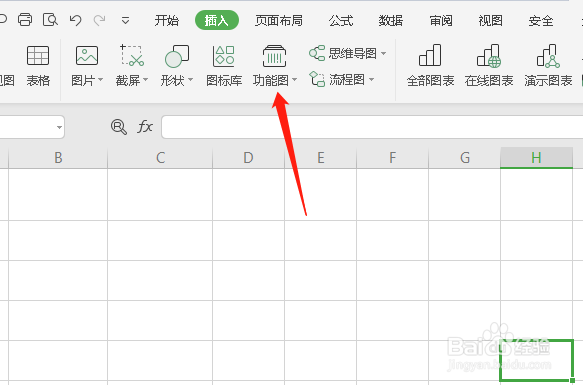
Task: Open 全部图表 all charts
Action: click(430, 66)
